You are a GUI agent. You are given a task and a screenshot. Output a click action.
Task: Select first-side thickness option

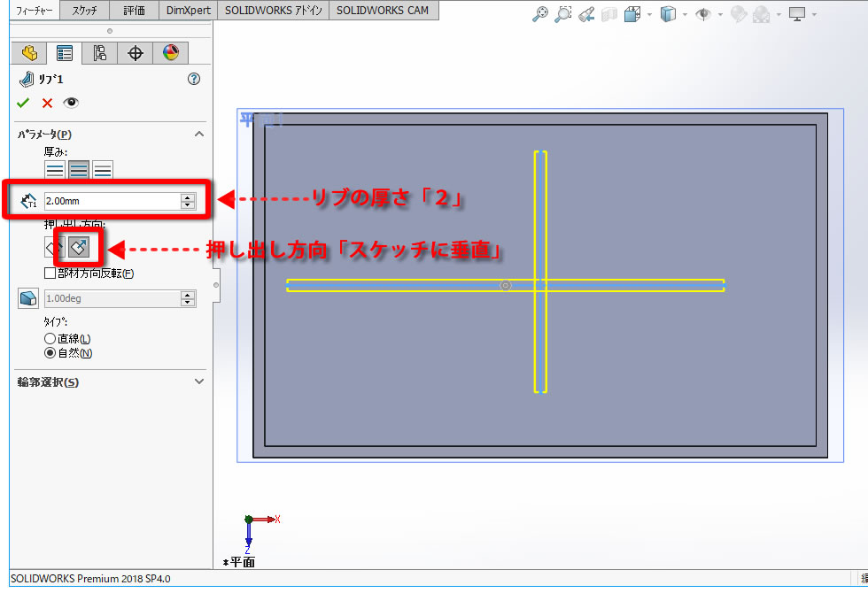click(x=55, y=170)
